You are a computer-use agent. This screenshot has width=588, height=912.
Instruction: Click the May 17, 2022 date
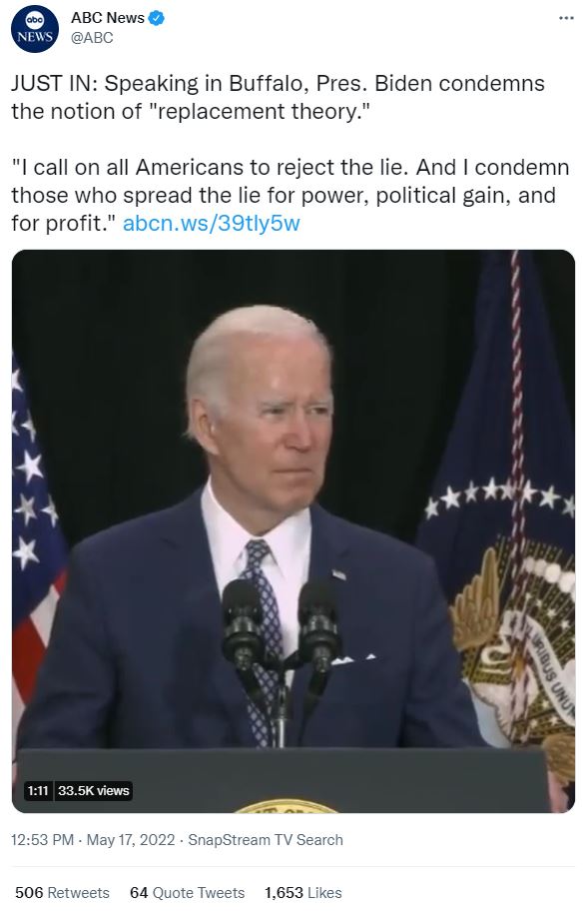[131, 840]
